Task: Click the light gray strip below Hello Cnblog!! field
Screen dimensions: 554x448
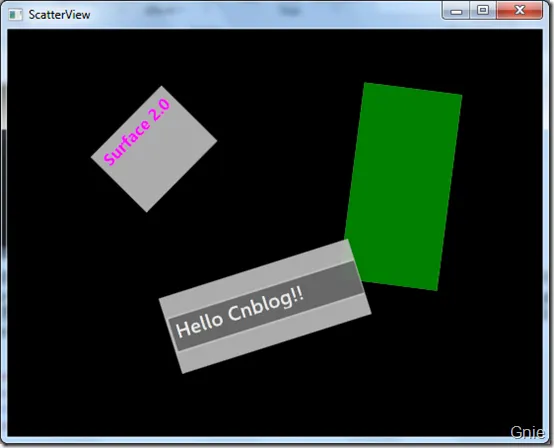Action: (276, 335)
